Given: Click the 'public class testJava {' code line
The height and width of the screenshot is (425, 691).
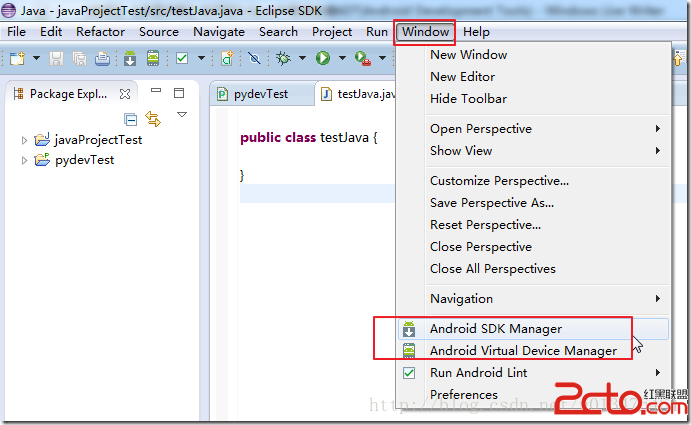Looking at the screenshot, I should point(308,138).
